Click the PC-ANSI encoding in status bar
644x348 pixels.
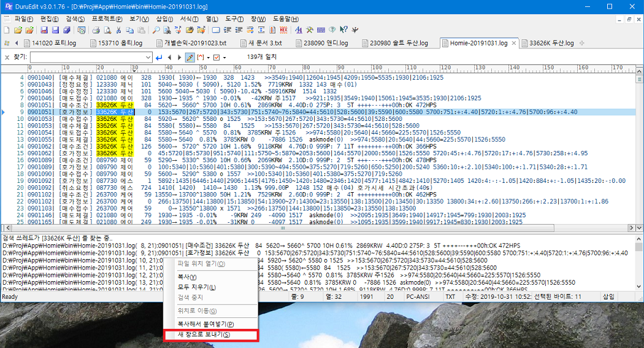coord(418,296)
